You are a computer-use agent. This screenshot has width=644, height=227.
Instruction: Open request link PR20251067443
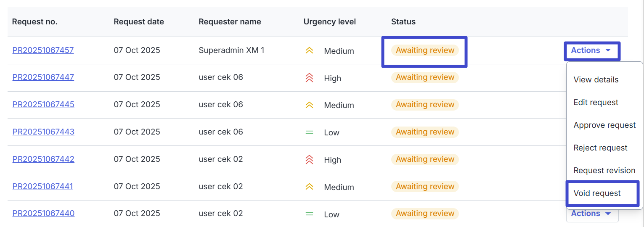43,132
